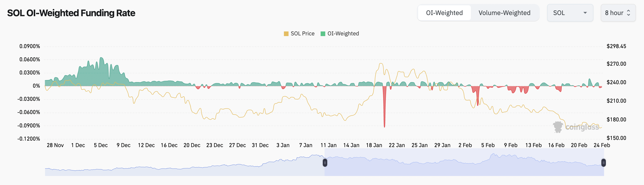Click the 24 Feb date axis label
Viewport: 644px width, 185px height.
point(601,145)
